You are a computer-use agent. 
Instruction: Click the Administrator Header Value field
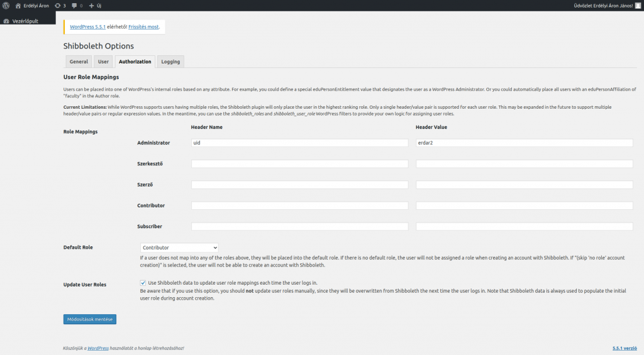525,143
